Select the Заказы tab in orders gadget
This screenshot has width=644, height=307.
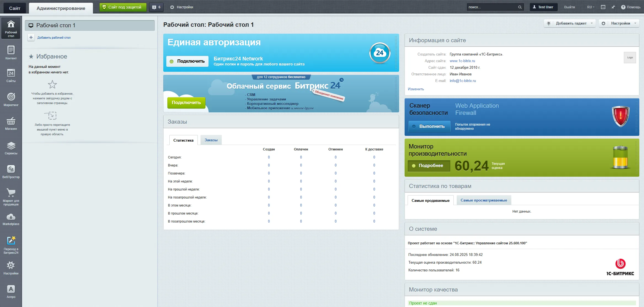coord(211,140)
